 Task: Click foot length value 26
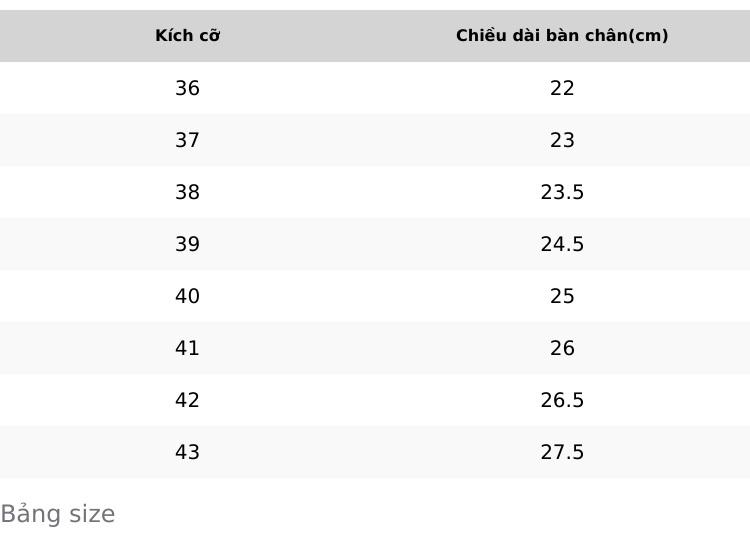(562, 348)
